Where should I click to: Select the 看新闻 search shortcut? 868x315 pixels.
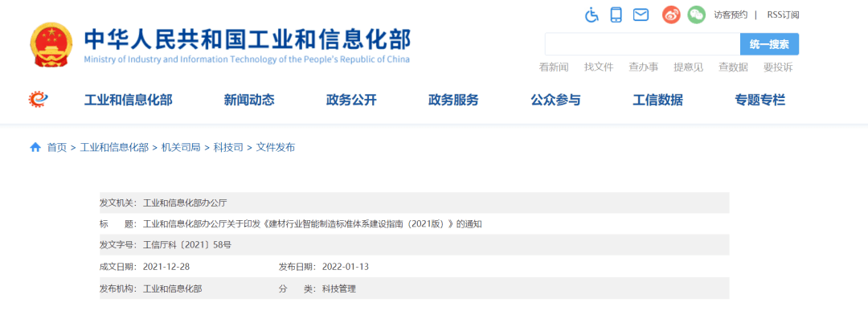click(554, 67)
